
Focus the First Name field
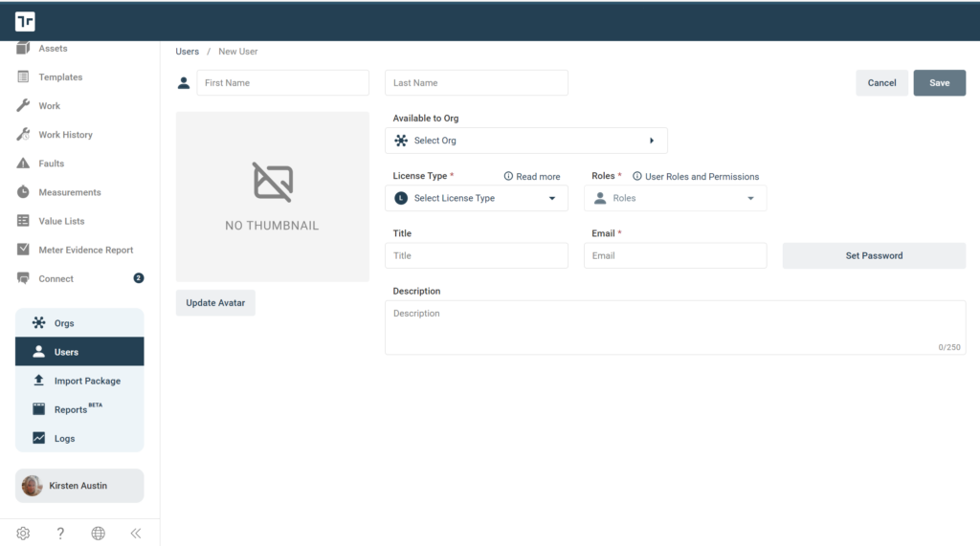point(282,82)
